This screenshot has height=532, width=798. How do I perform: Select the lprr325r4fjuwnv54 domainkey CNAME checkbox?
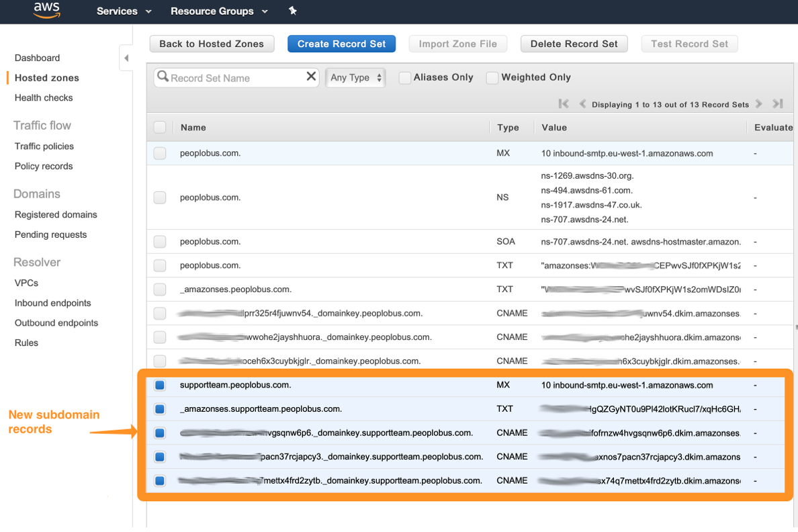coord(160,313)
